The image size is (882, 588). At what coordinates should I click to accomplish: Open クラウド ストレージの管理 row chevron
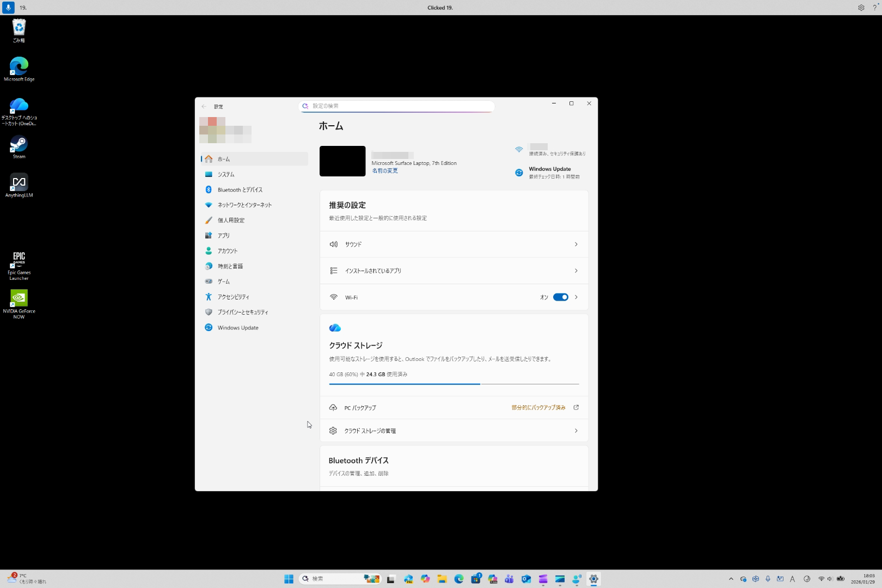(x=576, y=431)
